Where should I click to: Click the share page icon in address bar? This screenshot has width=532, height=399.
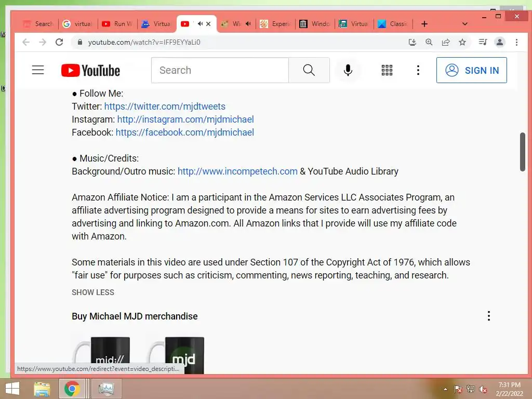[x=445, y=42]
